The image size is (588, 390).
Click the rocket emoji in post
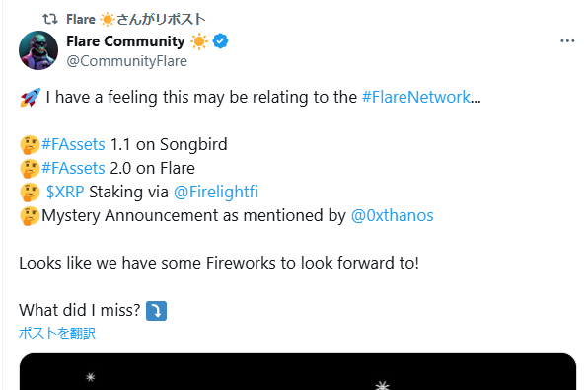point(30,97)
